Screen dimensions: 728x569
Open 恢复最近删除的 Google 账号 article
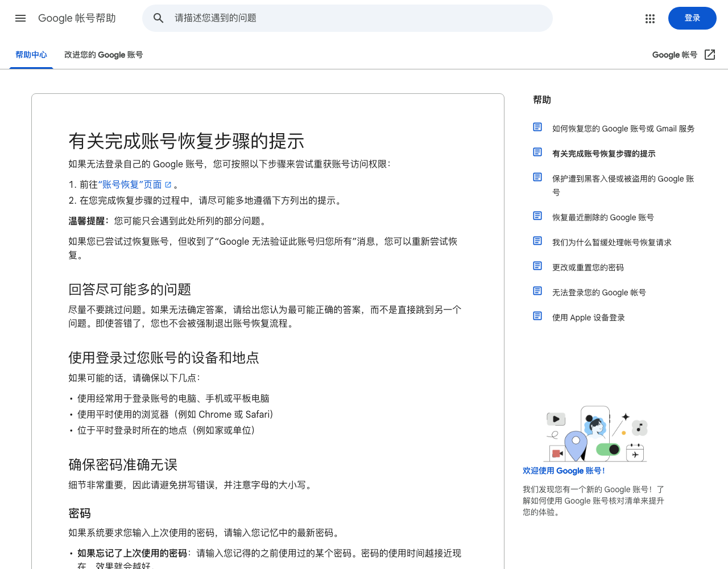[603, 217]
